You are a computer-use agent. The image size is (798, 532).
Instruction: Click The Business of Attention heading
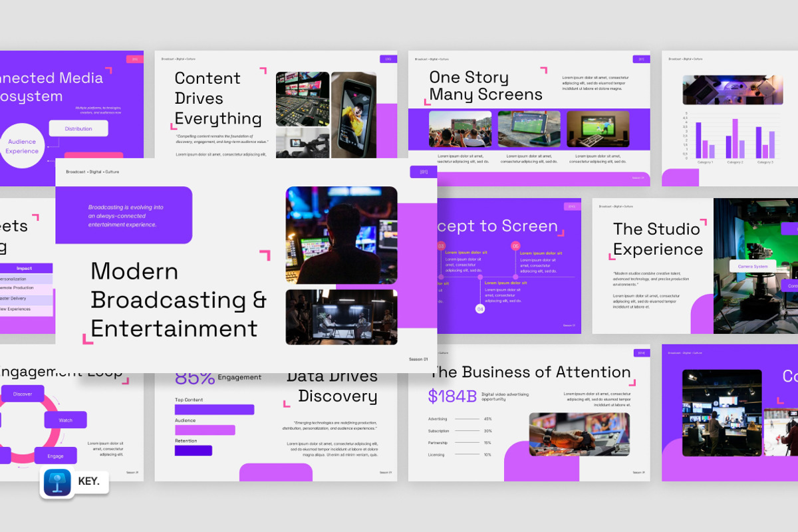530,372
